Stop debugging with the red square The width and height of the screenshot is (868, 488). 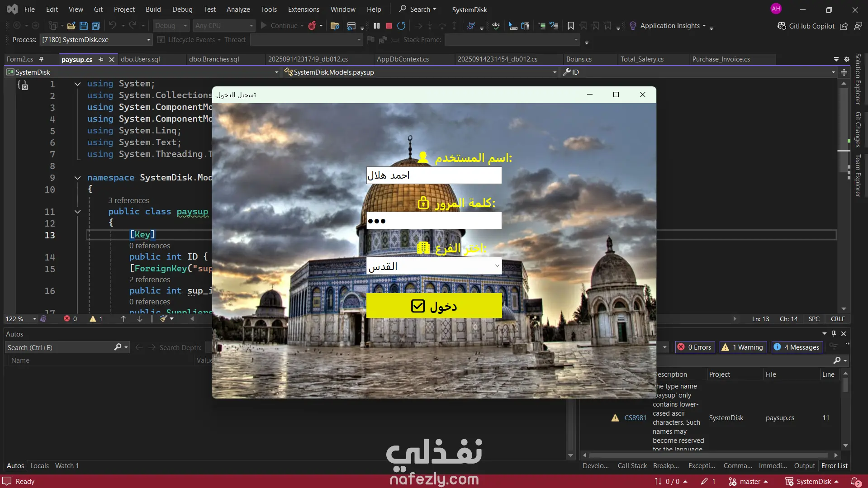point(389,26)
